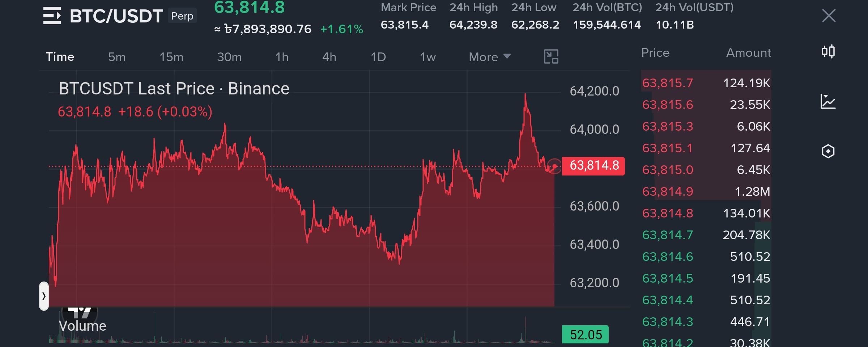Screen dimensions: 868x347
Task: Select the 1w interval
Action: (x=428, y=57)
